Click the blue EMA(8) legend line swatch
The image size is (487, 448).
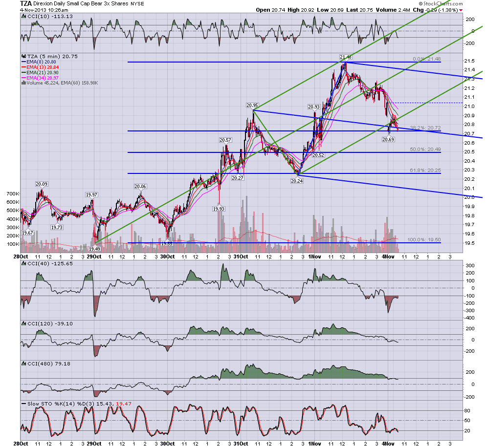point(23,62)
